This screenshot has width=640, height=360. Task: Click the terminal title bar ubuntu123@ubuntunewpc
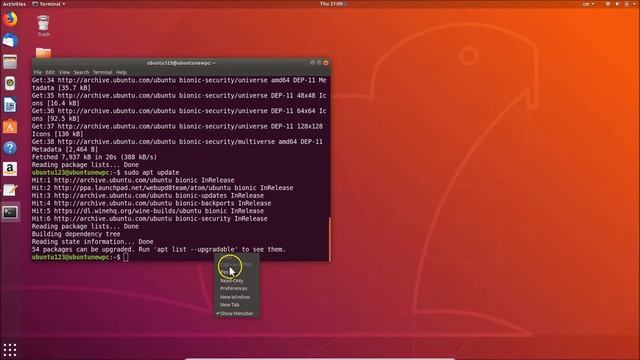click(x=181, y=63)
